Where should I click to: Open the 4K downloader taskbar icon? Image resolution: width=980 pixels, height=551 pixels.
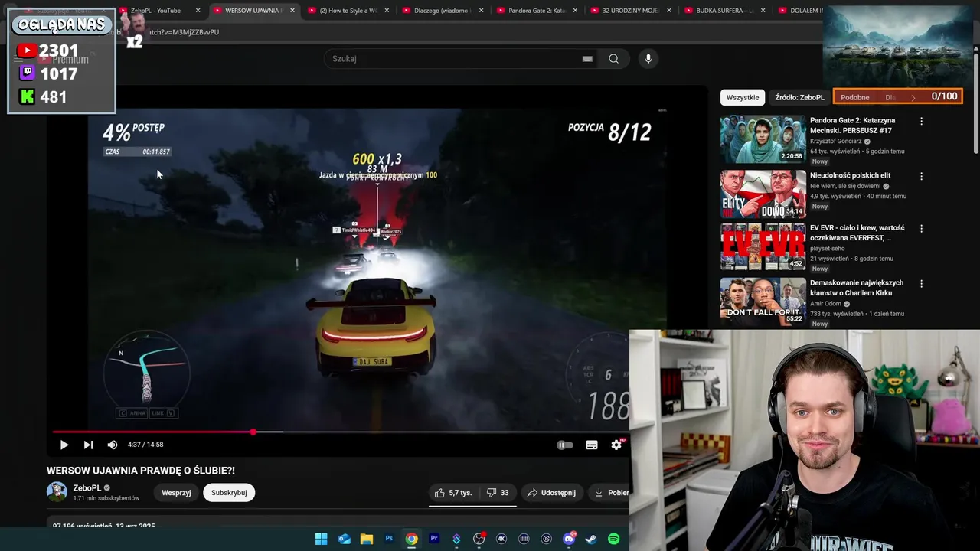point(501,539)
